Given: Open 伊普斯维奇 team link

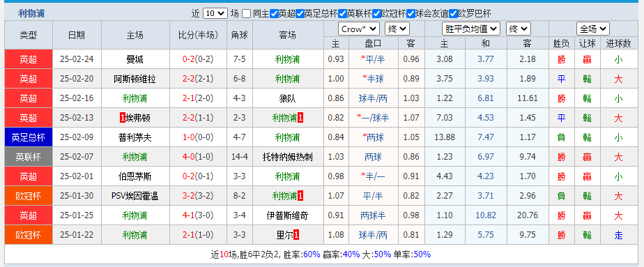Looking at the screenshot, I should coord(287,215).
